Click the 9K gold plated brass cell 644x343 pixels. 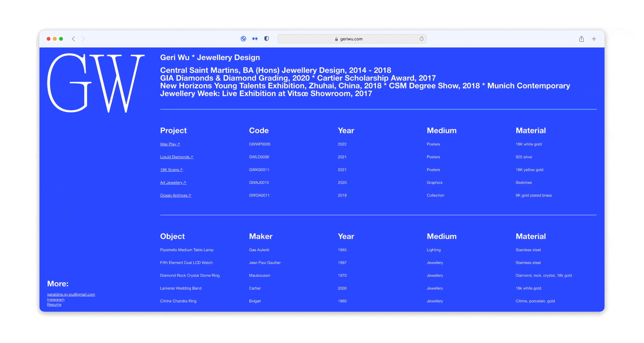(x=533, y=195)
